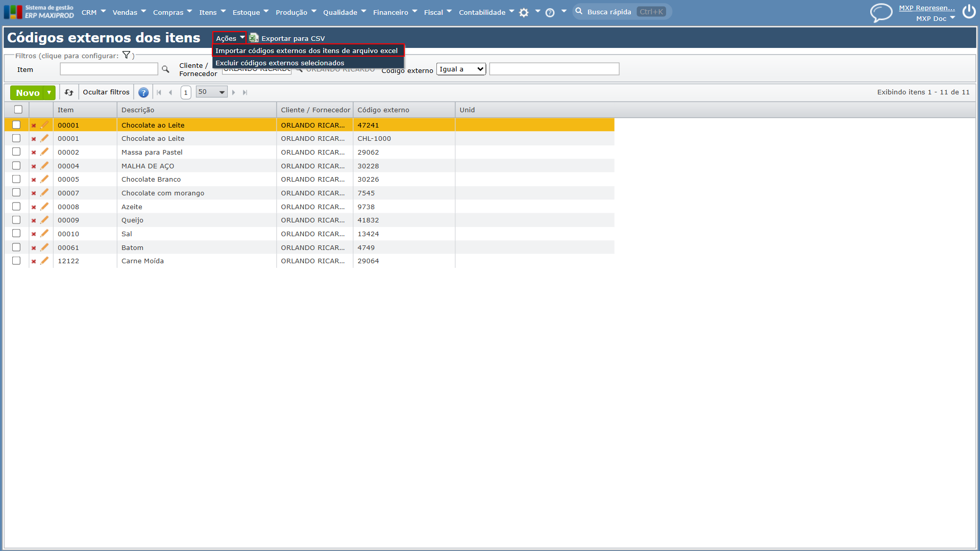Viewport: 980px width, 551px height.
Task: Delete the Azeite row
Action: (x=34, y=207)
